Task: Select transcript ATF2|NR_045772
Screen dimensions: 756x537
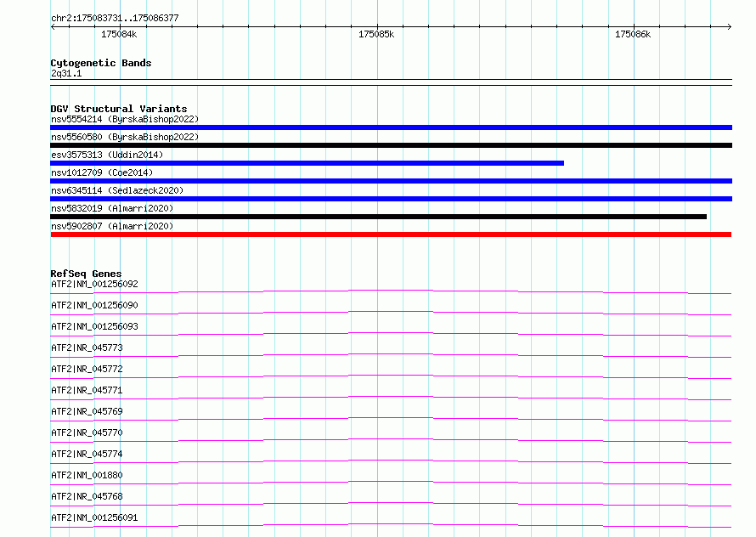Action: click(x=87, y=369)
